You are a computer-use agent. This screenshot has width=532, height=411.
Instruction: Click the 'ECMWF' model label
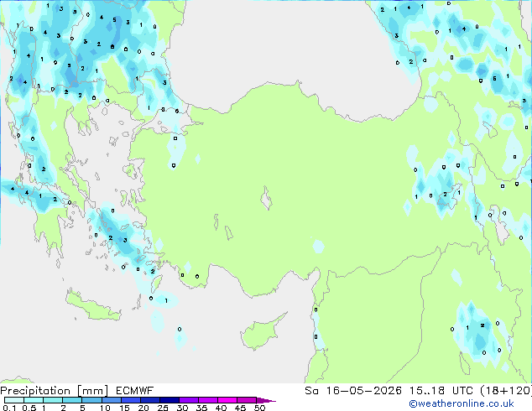135,391
